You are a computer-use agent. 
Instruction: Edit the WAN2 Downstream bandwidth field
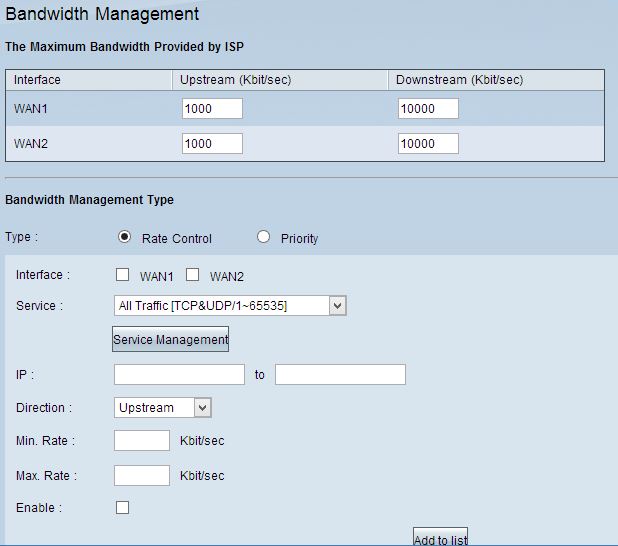point(428,143)
